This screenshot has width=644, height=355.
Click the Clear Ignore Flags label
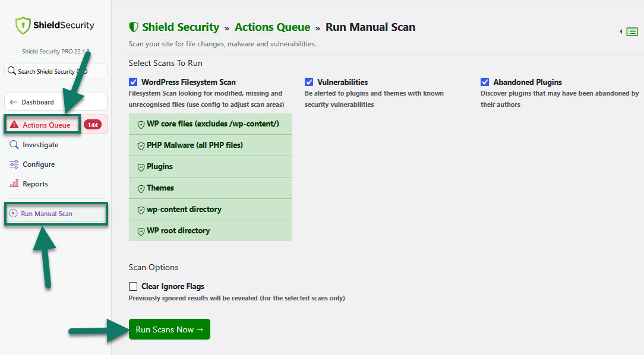(x=172, y=286)
